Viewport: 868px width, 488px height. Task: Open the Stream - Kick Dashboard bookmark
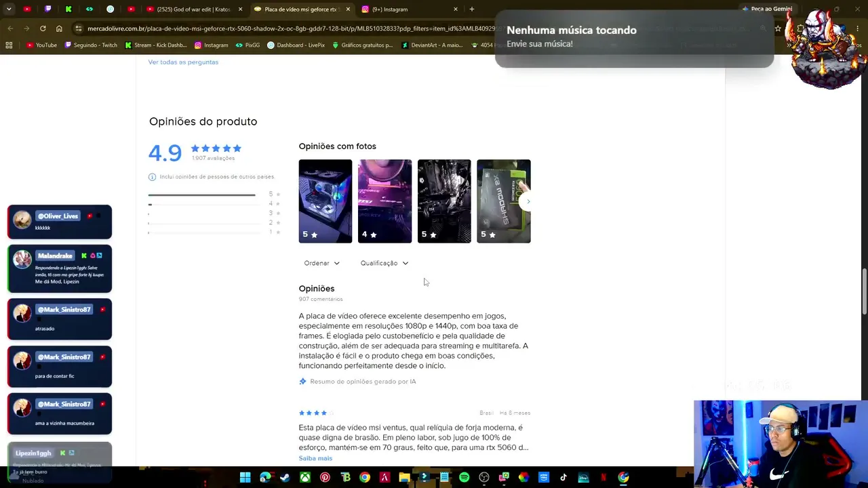pos(156,45)
